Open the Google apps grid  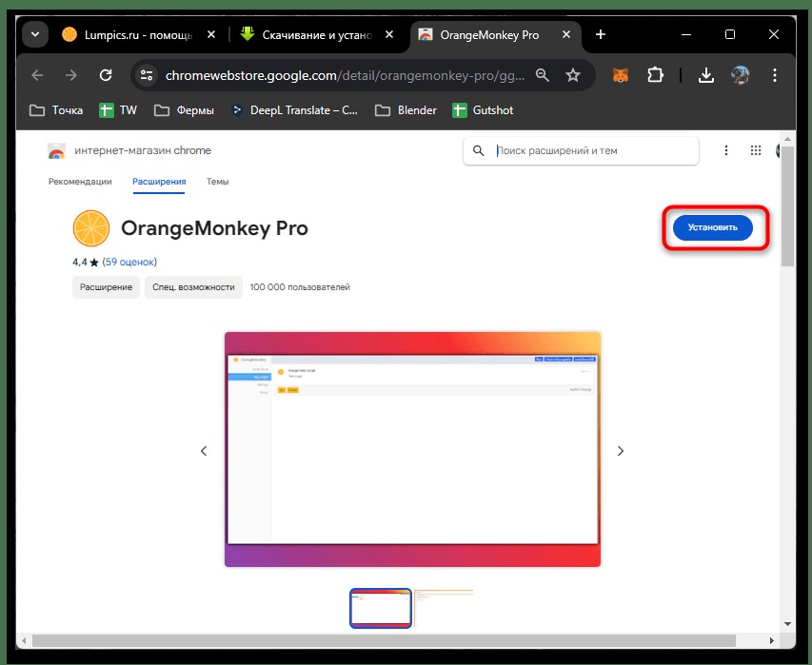(x=756, y=150)
